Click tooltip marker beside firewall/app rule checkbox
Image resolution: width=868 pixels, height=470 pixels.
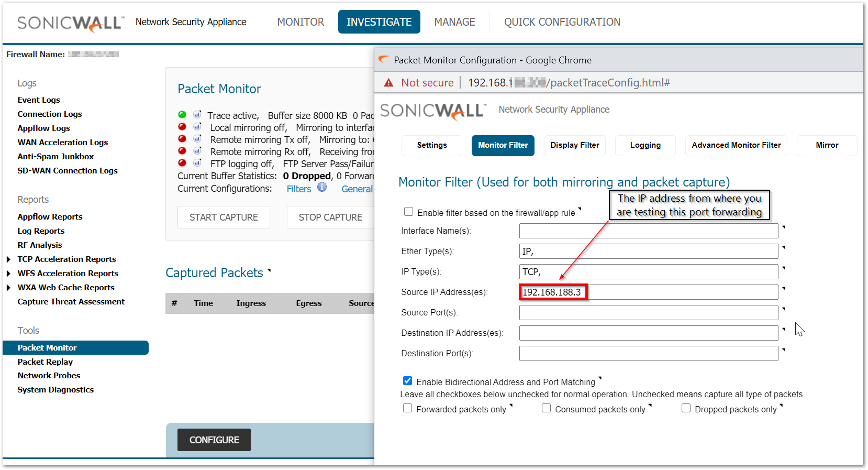[x=580, y=209]
